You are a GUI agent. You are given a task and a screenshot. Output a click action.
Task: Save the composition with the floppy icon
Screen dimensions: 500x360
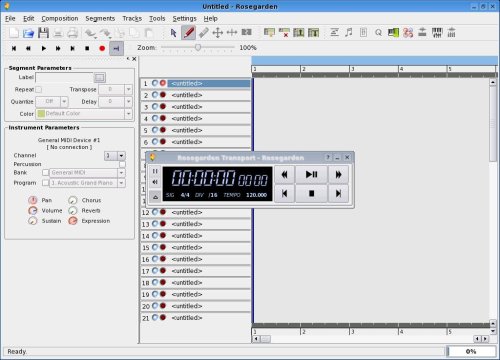coord(43,33)
